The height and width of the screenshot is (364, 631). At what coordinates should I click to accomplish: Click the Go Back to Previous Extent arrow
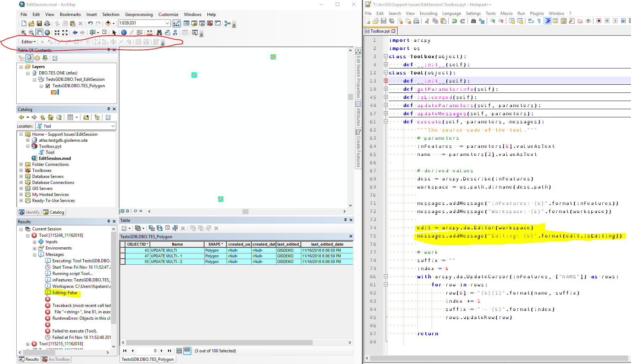coord(75,33)
